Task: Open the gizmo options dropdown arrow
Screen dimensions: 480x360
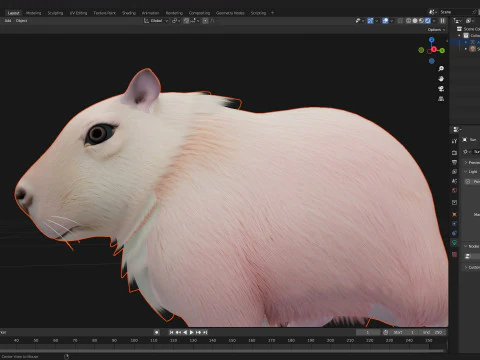Action: [x=377, y=21]
